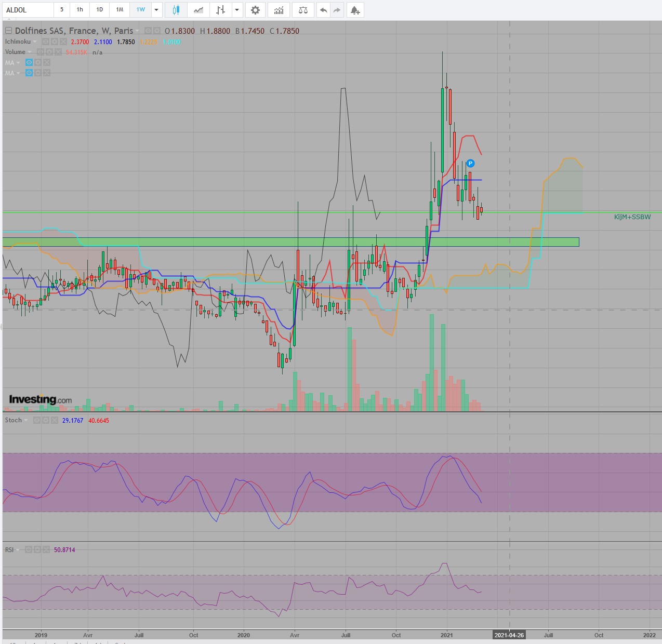Image resolution: width=662 pixels, height=644 pixels.
Task: Select the 1D timeframe
Action: pos(100,10)
